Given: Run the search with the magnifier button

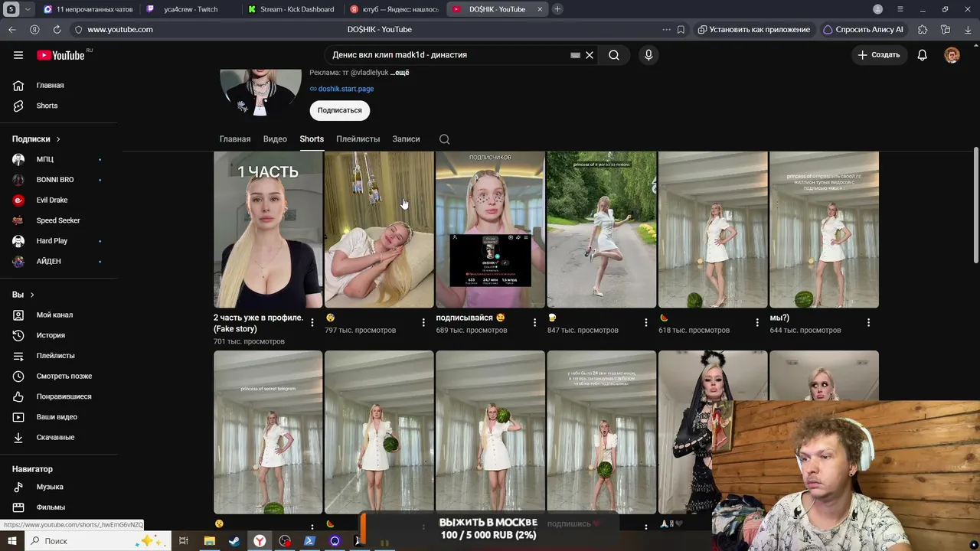Looking at the screenshot, I should pos(614,55).
